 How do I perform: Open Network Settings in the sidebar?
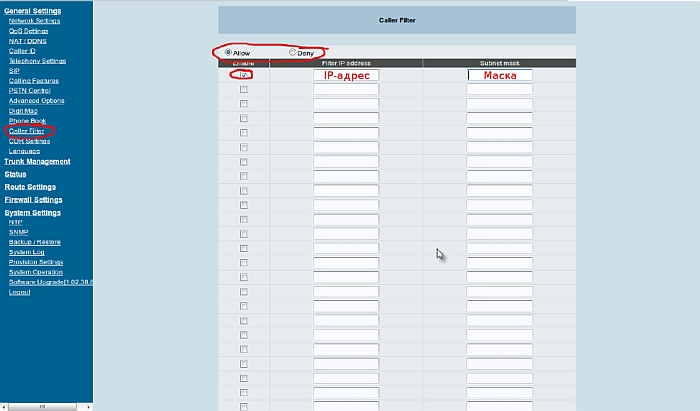pyautogui.click(x=34, y=20)
